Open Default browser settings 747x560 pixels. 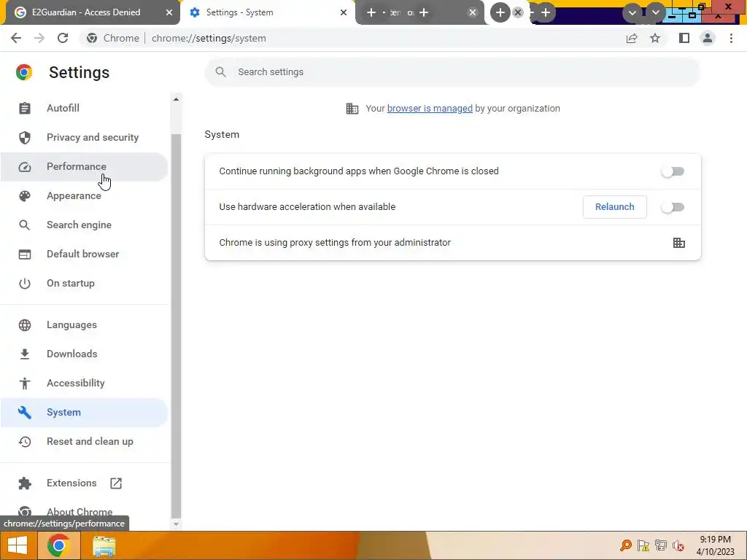click(x=85, y=254)
